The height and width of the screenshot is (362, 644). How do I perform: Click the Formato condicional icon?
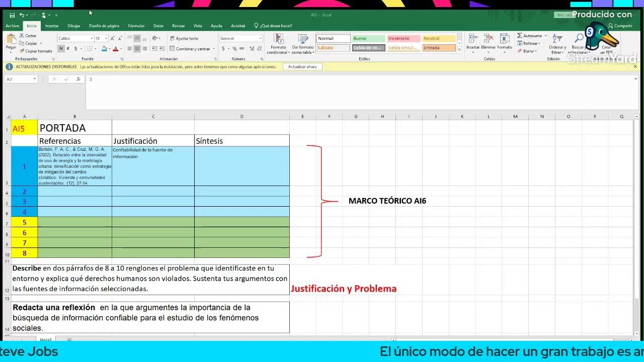pos(278,39)
